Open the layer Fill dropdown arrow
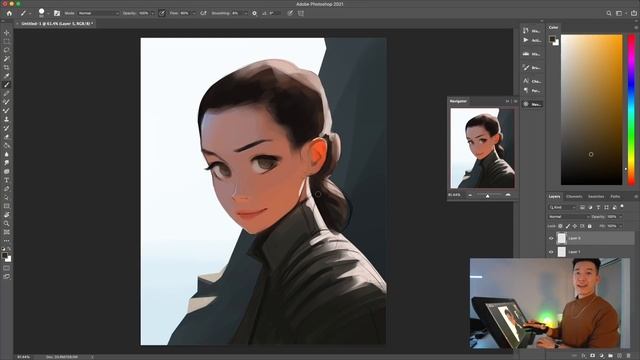The image size is (640, 360). pyautogui.click(x=621, y=226)
